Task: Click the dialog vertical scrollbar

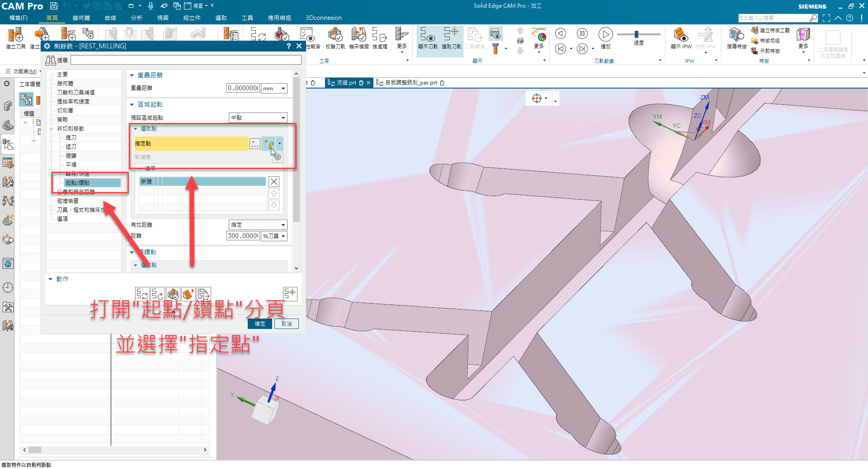Action: pos(297,149)
